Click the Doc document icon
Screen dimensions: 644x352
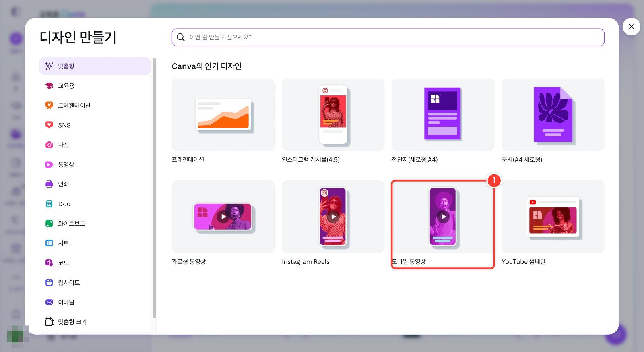tap(49, 204)
